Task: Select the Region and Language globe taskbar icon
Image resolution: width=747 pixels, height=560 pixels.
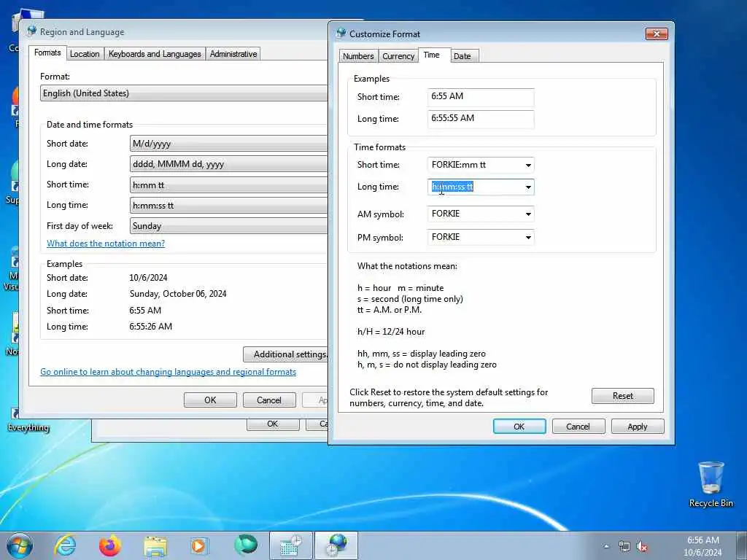Action: click(336, 545)
